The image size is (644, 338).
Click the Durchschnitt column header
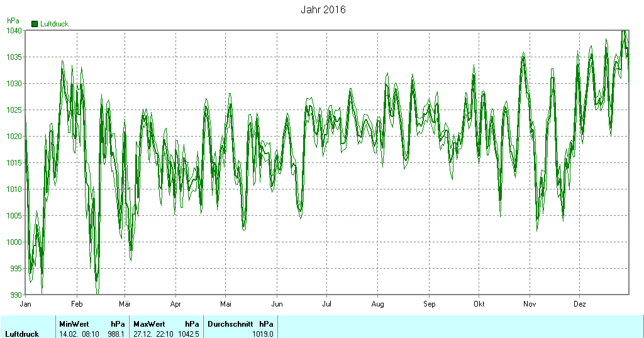(230, 324)
